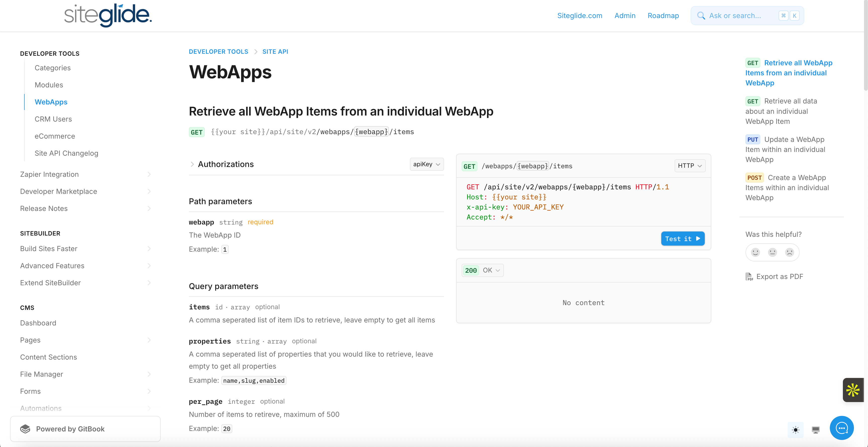Click the Export as PDF icon
The height and width of the screenshot is (447, 868).
click(x=749, y=276)
